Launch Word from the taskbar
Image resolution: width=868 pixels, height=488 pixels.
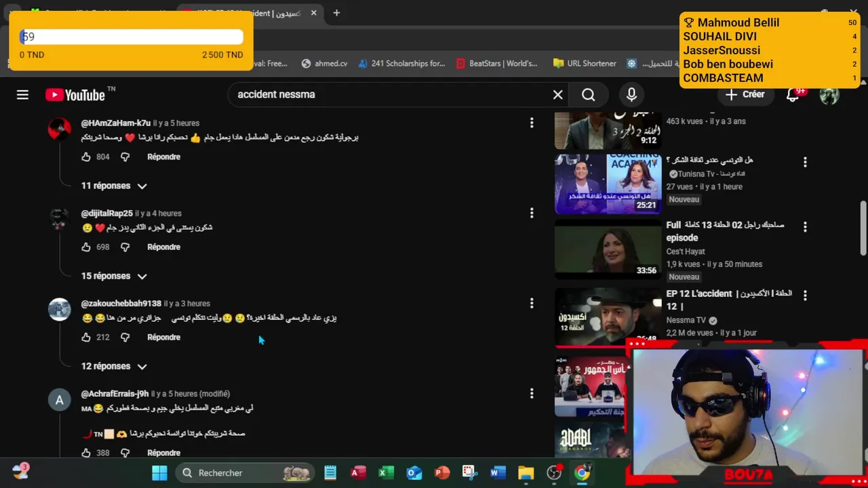click(498, 473)
